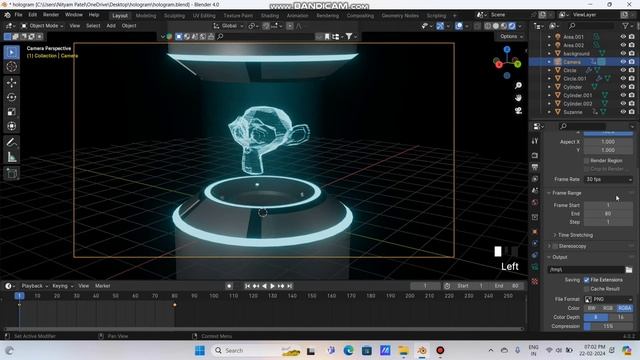Open the Output properties tab
The width and height of the screenshot is (640, 360).
(535, 167)
